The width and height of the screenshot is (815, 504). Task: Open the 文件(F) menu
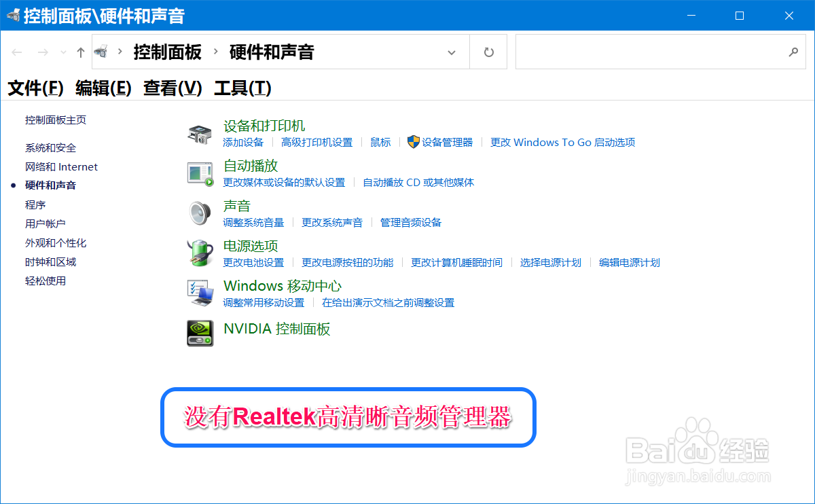[36, 88]
